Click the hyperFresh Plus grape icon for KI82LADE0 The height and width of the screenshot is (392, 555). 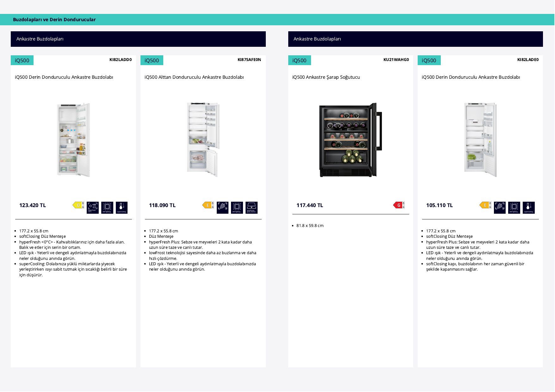pos(500,208)
